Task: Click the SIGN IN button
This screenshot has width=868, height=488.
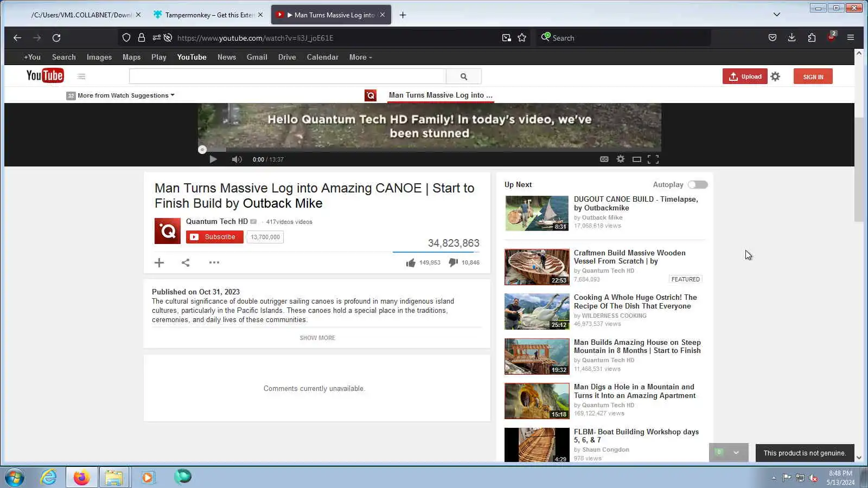Action: pyautogui.click(x=813, y=76)
